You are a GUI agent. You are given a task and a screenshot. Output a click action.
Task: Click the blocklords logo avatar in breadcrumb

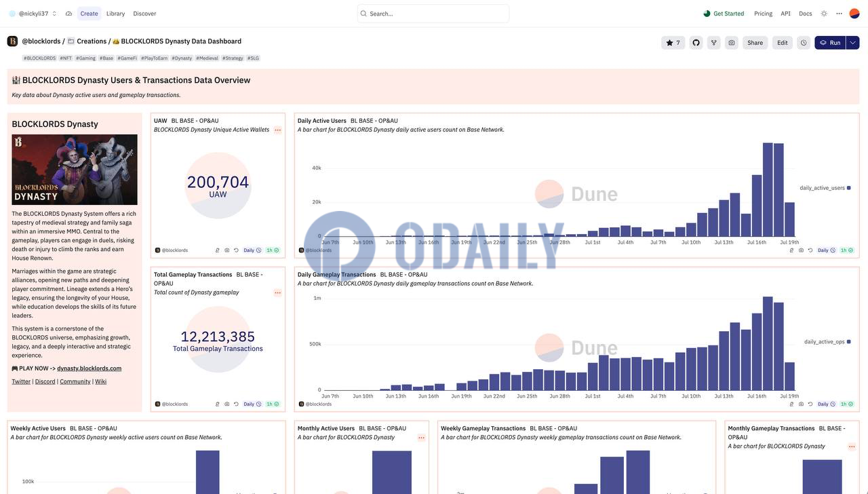(x=12, y=41)
